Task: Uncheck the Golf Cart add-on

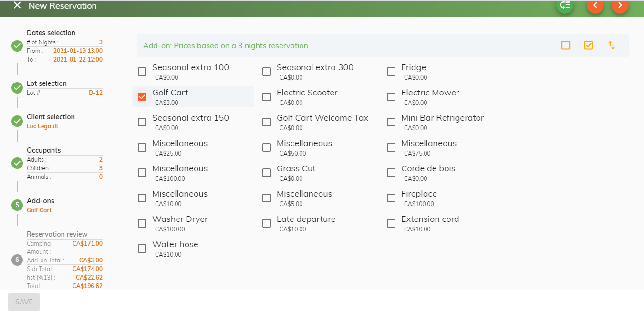Action: (142, 97)
